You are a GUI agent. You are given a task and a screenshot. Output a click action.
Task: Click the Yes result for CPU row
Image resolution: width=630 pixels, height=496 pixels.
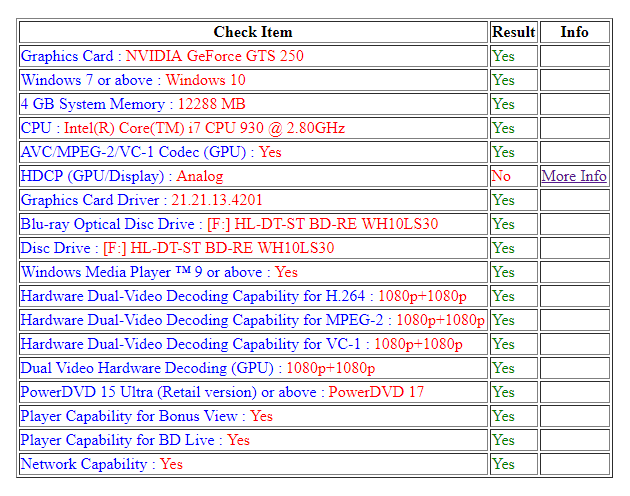[503, 128]
